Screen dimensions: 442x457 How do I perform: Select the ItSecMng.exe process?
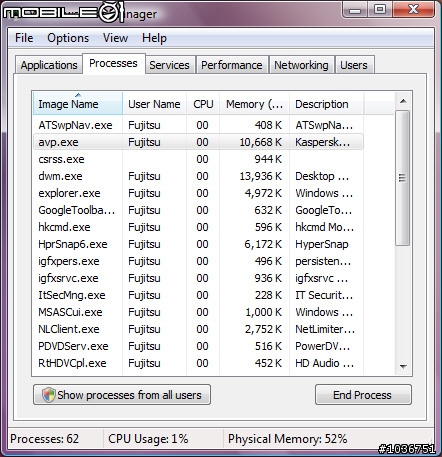198,295
